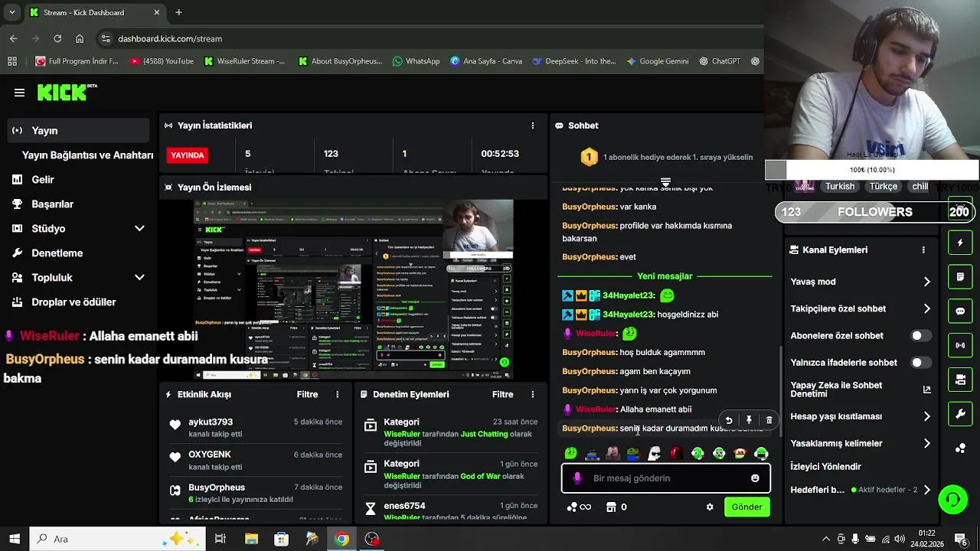Open Yayın İstatistikleri options menu
The height and width of the screenshot is (551, 980).
[533, 126]
